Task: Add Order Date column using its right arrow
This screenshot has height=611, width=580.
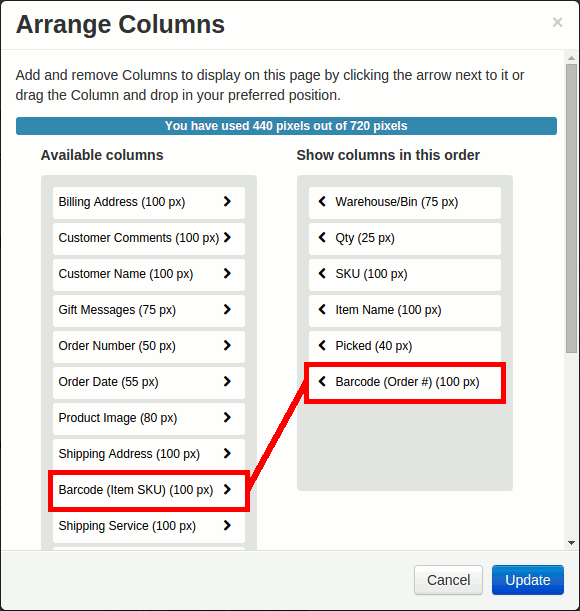Action: click(x=227, y=381)
